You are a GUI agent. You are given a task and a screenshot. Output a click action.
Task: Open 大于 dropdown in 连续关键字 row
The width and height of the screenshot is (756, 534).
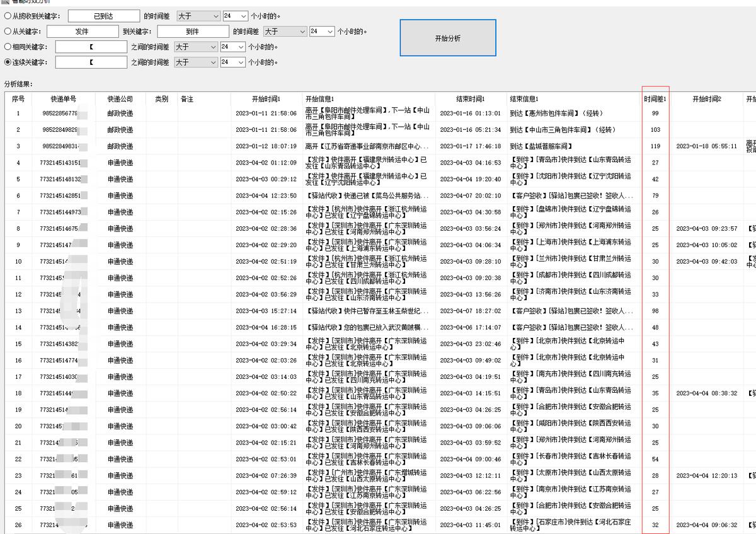[x=195, y=62]
